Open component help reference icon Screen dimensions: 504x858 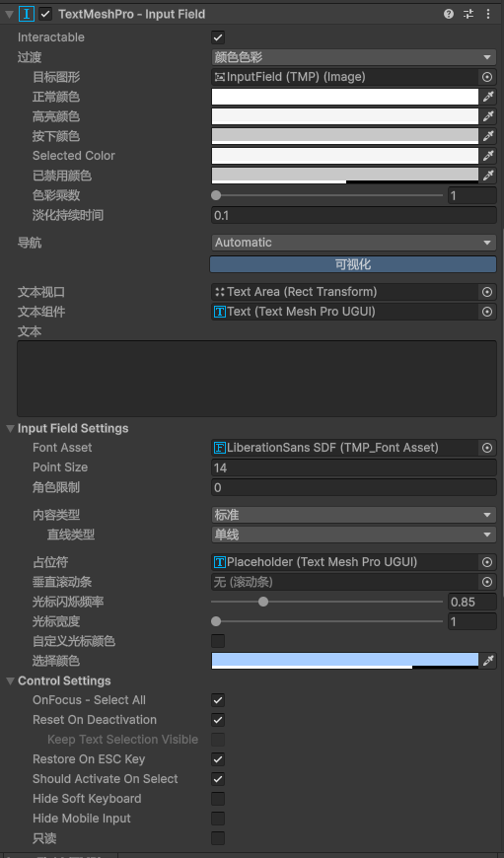pos(449,14)
